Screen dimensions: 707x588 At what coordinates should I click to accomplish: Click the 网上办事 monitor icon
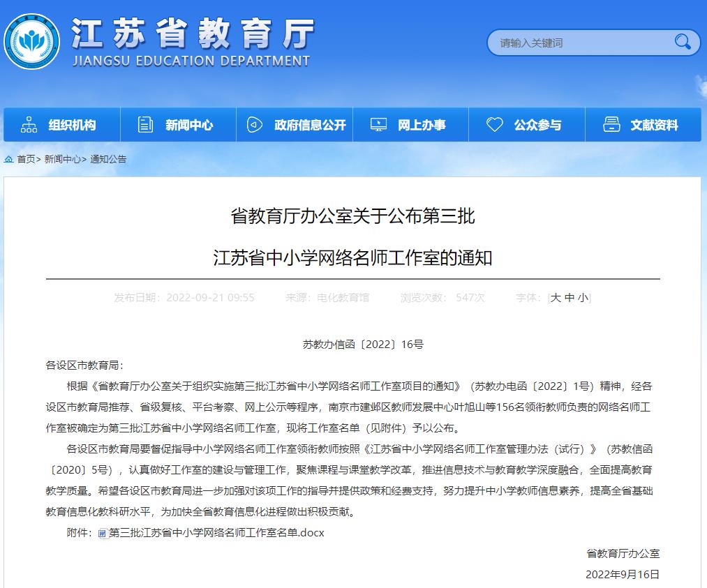click(378, 125)
